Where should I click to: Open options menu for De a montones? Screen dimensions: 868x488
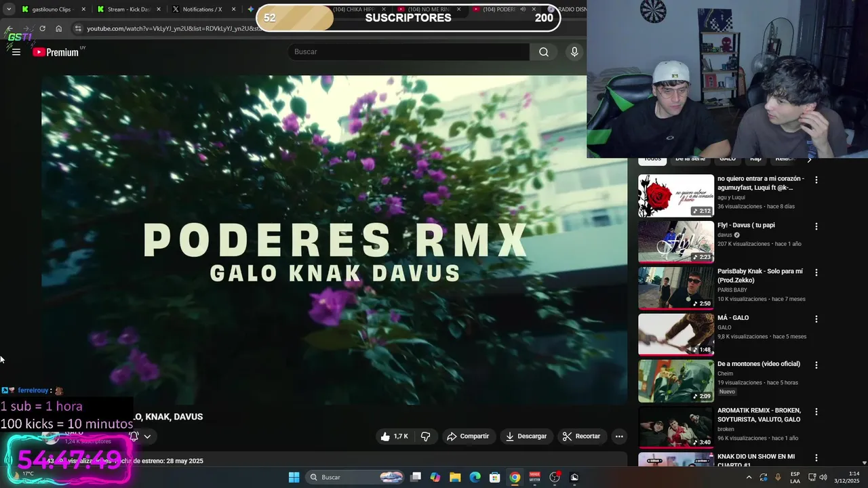pos(816,365)
